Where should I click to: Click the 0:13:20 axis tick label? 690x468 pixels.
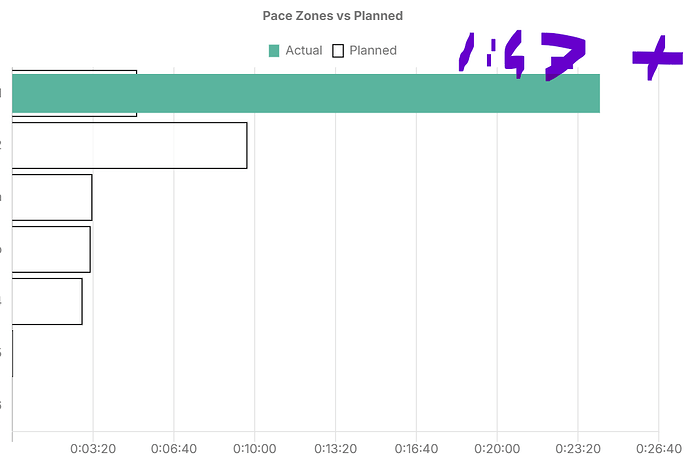tap(335, 449)
